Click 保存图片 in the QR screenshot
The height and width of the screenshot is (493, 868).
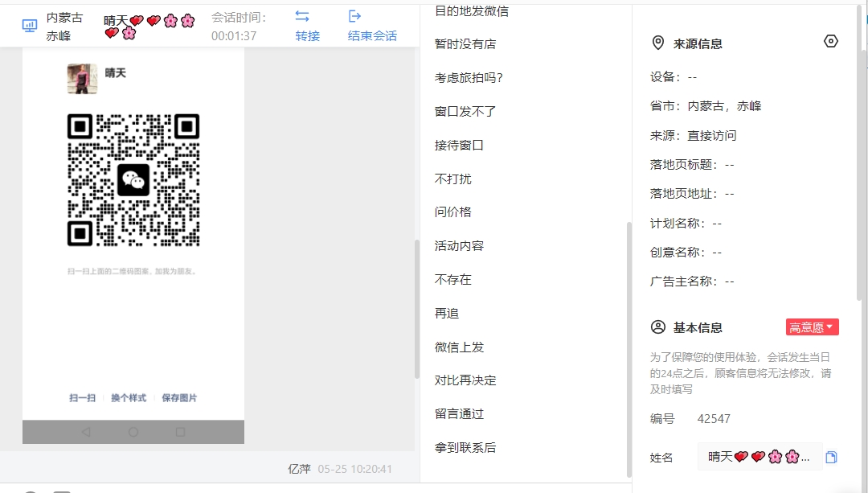tap(179, 398)
